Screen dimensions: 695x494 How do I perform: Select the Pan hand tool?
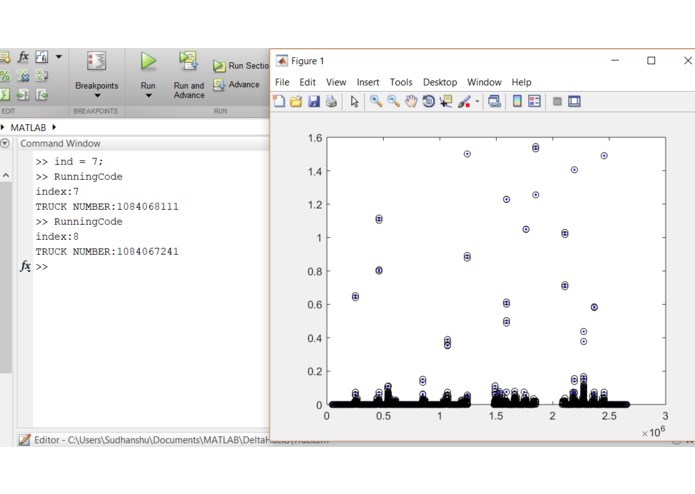click(x=411, y=101)
